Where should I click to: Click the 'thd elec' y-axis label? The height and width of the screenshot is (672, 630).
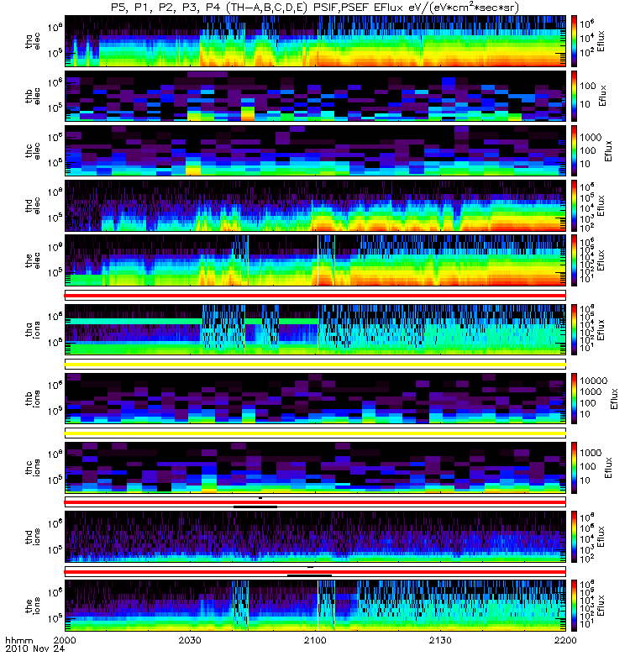click(33, 206)
